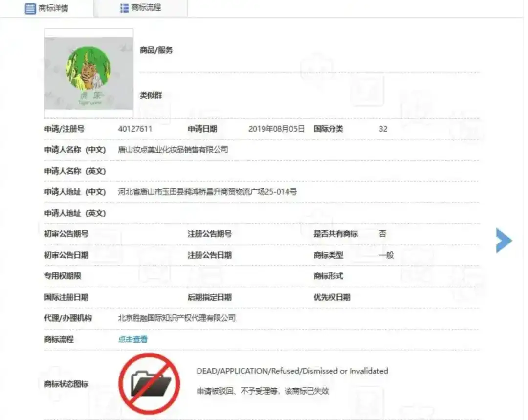Viewport: 528px width, 420px height.
Task: Click the 初审公告日期 label
Action: click(66, 255)
